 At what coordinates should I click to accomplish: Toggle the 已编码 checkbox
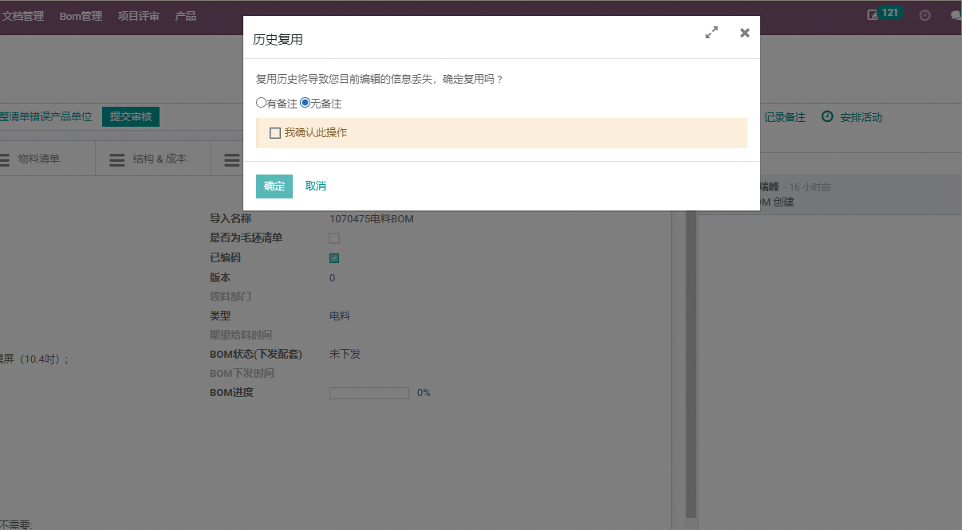click(x=334, y=258)
